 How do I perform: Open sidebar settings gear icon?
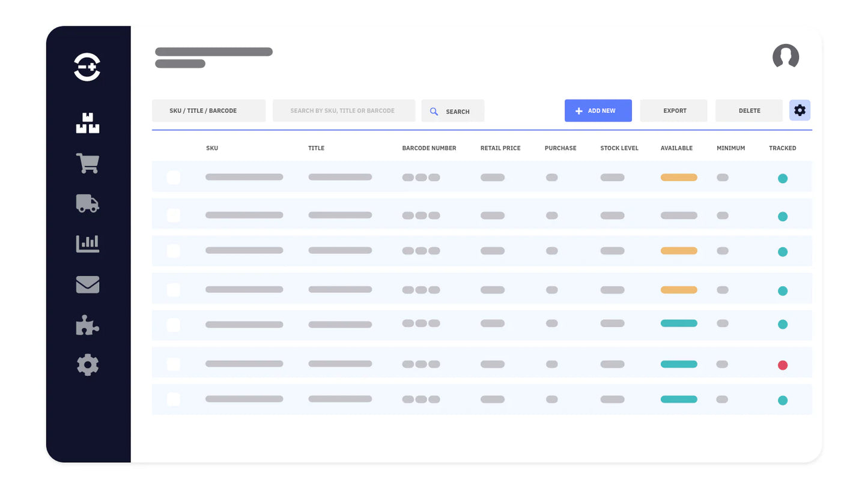(x=87, y=364)
